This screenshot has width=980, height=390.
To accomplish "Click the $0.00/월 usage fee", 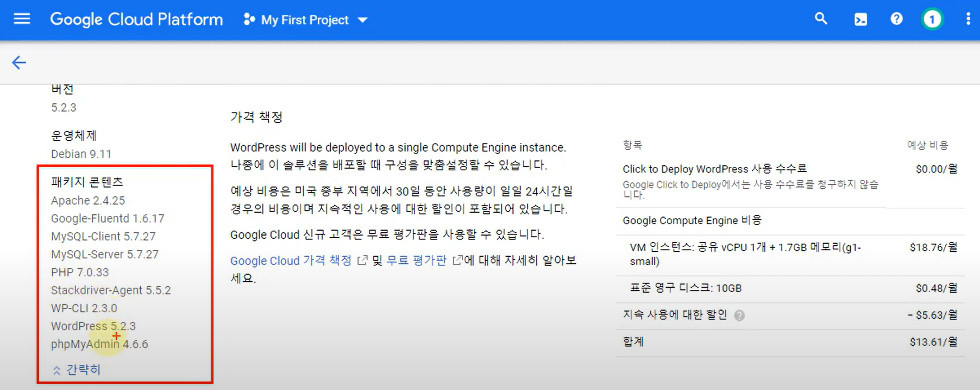I will tap(937, 169).
